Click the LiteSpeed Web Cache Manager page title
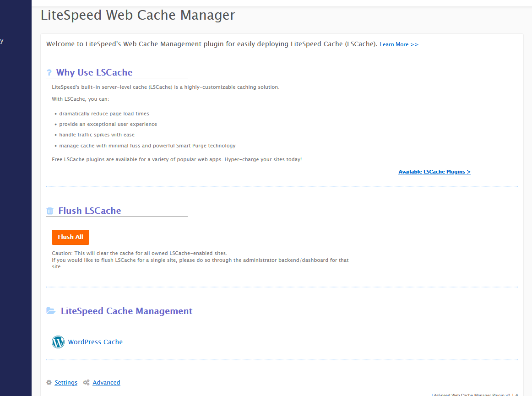The image size is (532, 396). pyautogui.click(x=137, y=15)
